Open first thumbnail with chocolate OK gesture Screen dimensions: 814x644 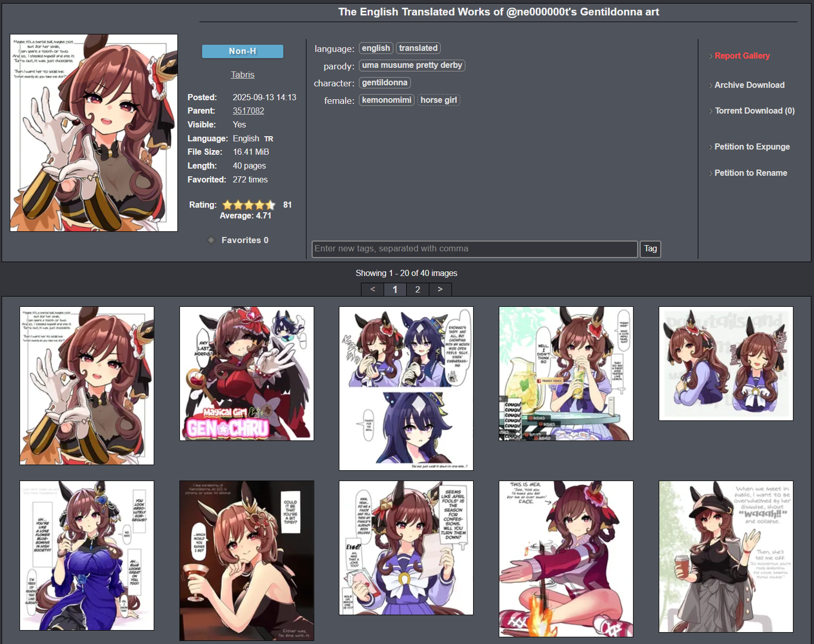point(87,386)
